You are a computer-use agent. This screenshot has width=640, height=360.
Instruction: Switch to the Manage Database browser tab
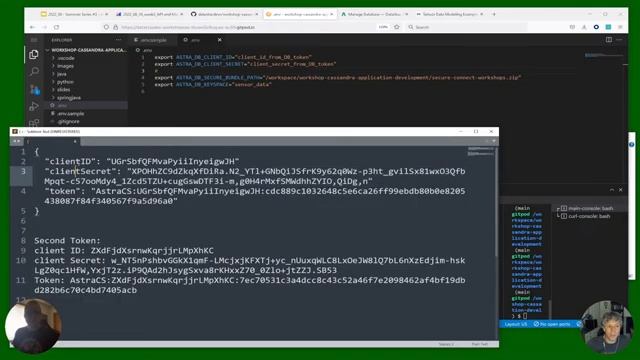tap(374, 14)
